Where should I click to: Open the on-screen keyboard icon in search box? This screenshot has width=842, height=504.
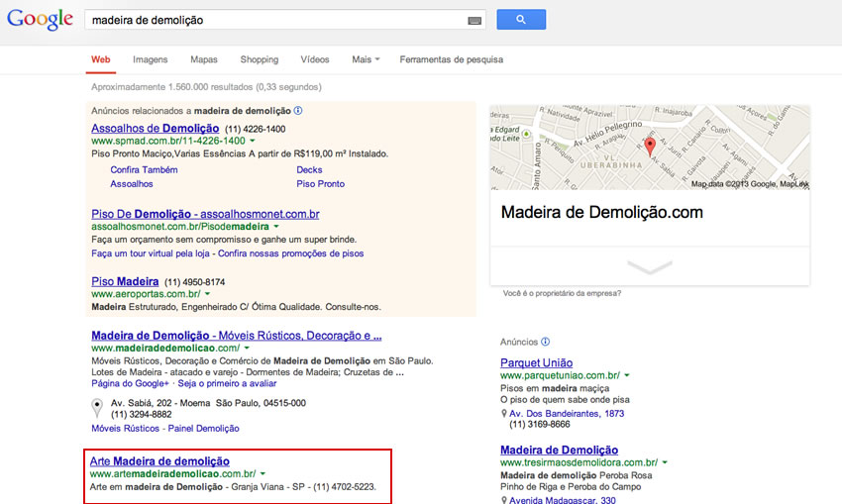coord(475,20)
